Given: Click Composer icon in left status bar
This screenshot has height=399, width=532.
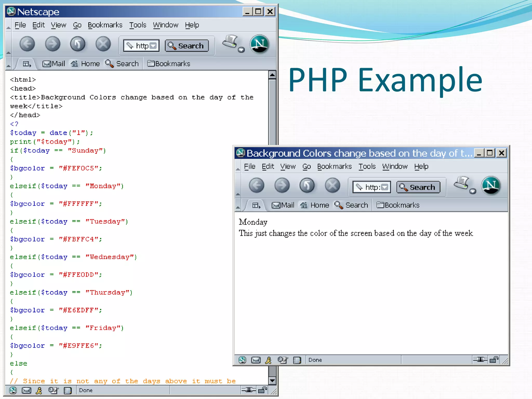Looking at the screenshot, I should pyautogui.click(x=53, y=390).
